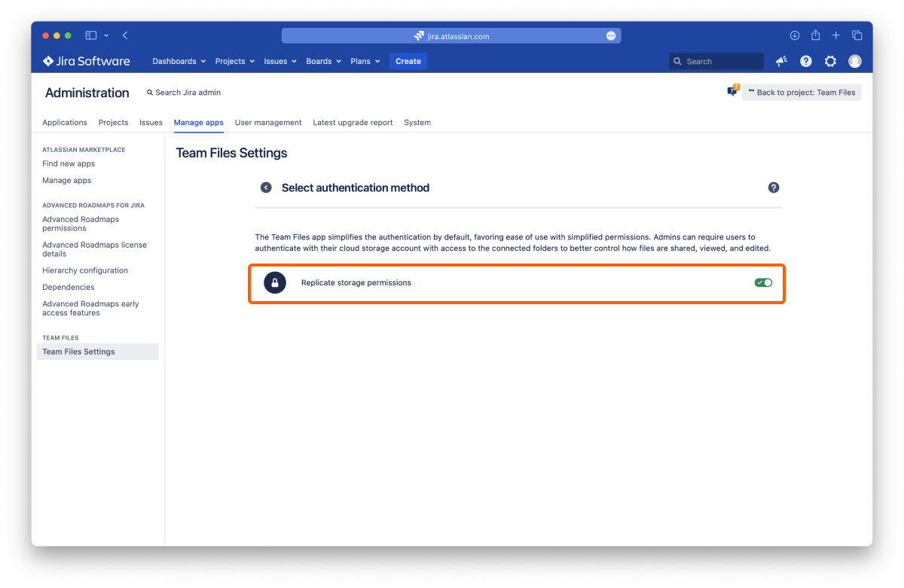
Task: Expand the sidebar options chevron
Action: tap(106, 35)
